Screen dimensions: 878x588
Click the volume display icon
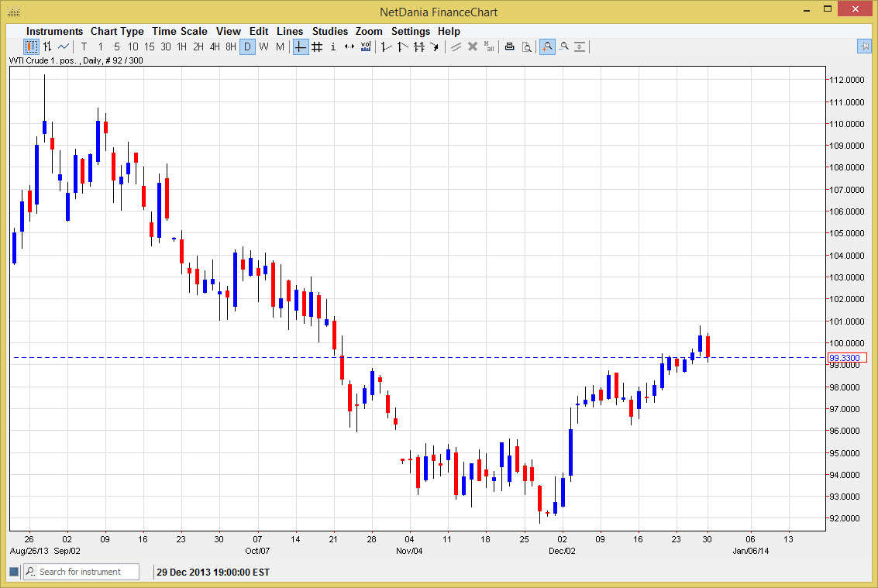pos(366,46)
